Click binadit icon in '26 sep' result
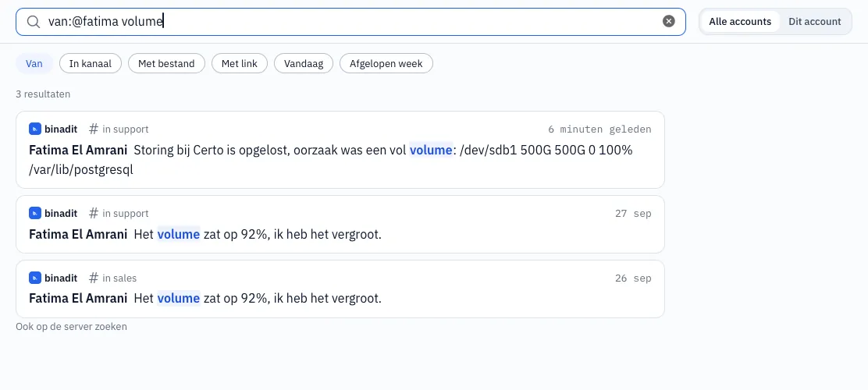This screenshot has height=390, width=868. 35,278
